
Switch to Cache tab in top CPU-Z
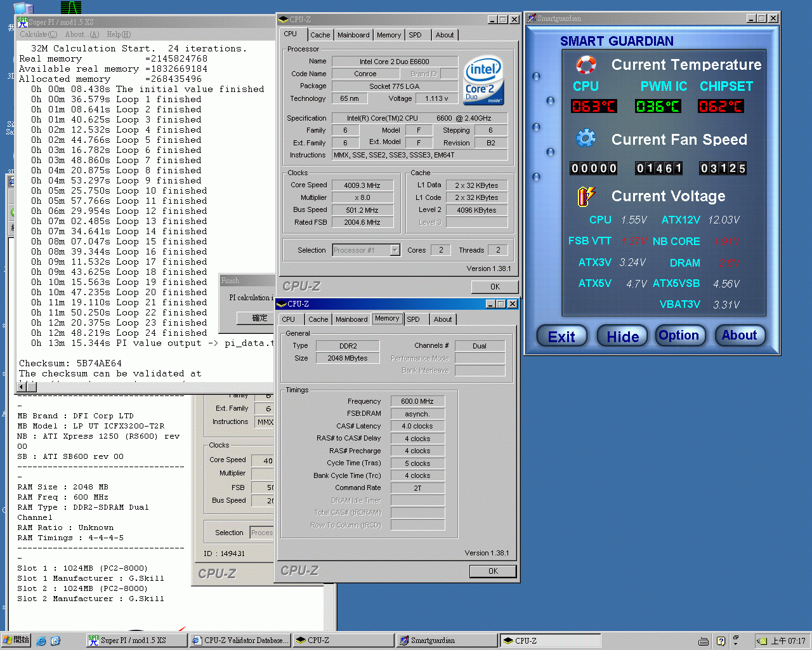320,35
